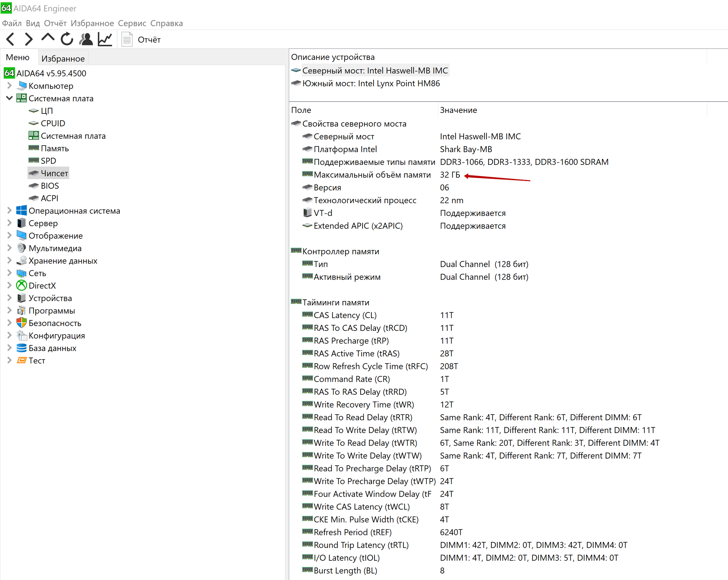The width and height of the screenshot is (728, 580).
Task: Select the SPD memory tree item
Action: click(48, 161)
